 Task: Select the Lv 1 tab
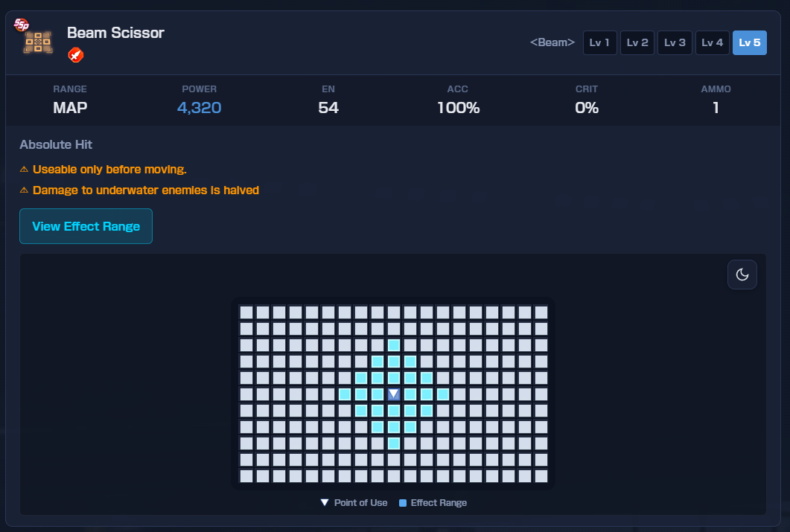[599, 42]
